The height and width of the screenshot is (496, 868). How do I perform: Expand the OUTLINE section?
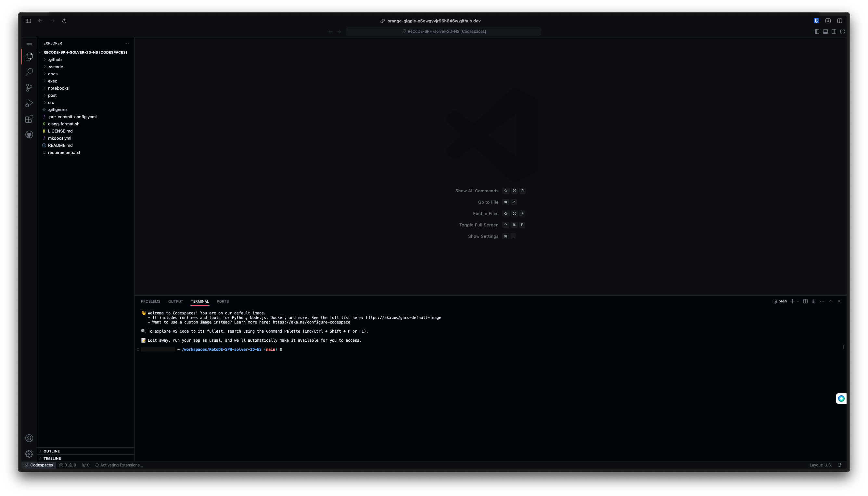(85, 451)
